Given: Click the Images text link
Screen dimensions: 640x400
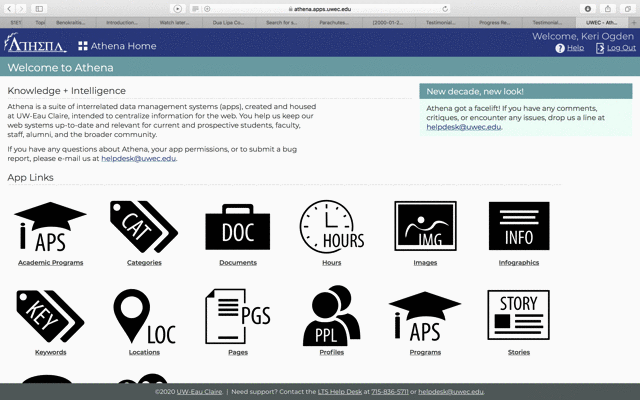Looking at the screenshot, I should [425, 262].
